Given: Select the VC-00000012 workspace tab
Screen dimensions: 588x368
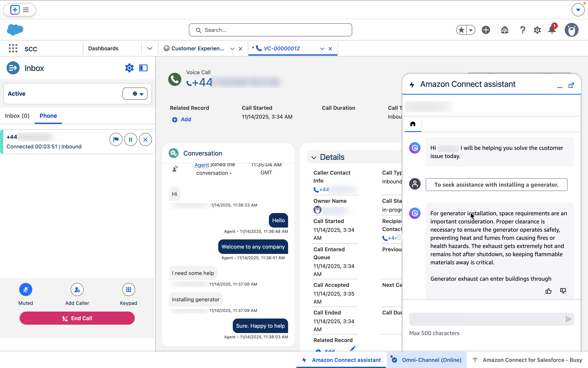Looking at the screenshot, I should pos(281,48).
